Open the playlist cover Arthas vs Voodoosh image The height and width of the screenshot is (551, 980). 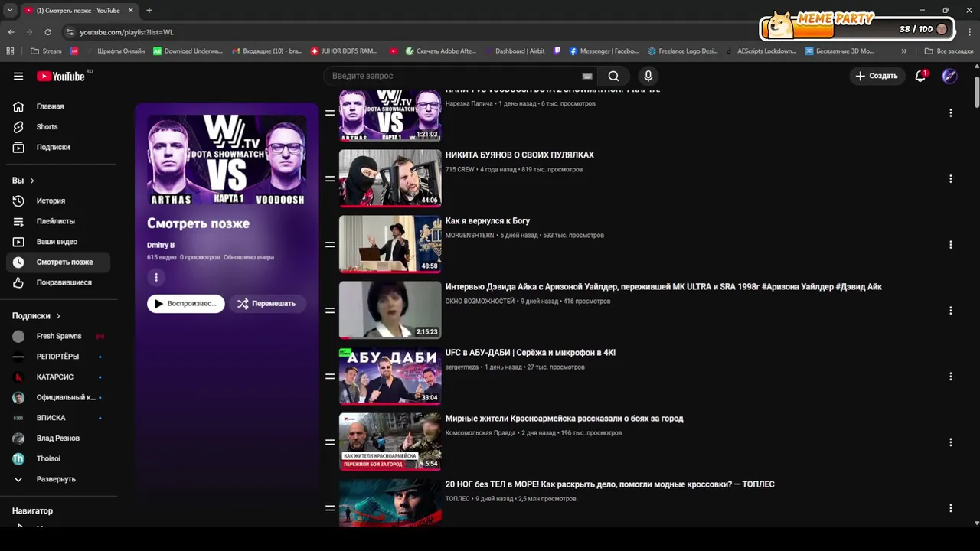coord(227,159)
